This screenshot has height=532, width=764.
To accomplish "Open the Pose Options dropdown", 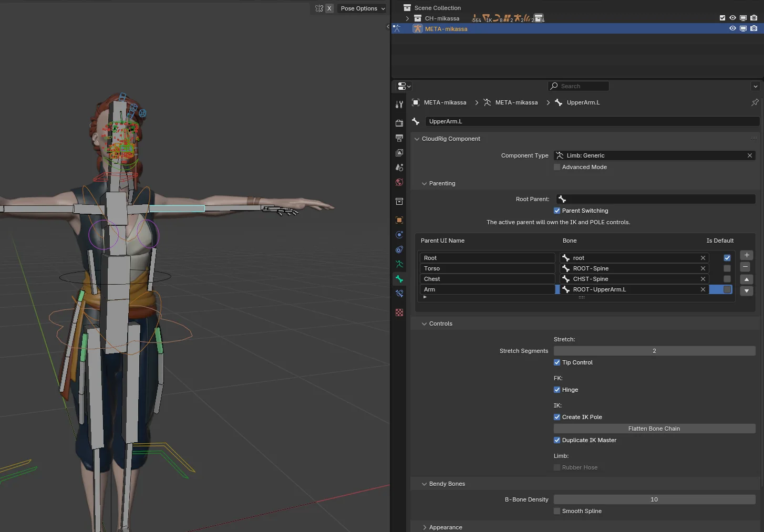I will (x=363, y=8).
